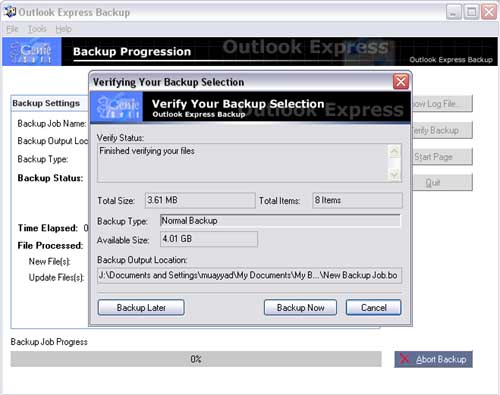
Task: Choose Backup Later
Action: tap(141, 307)
